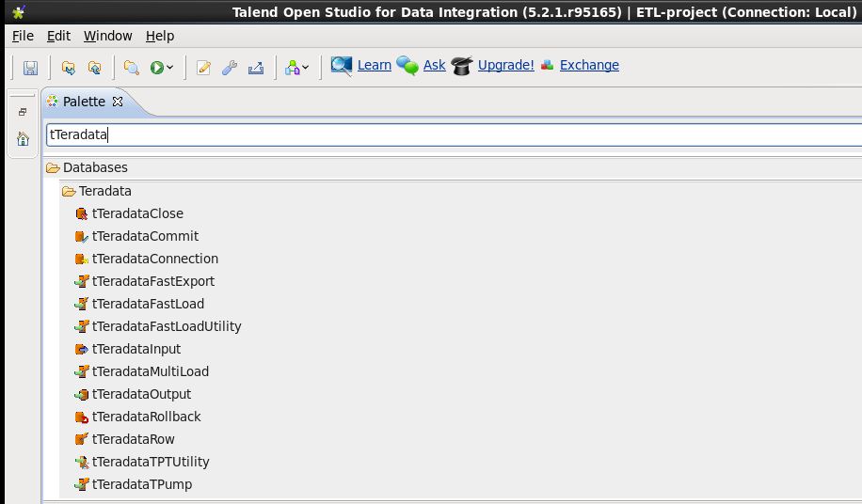Click the house icon in left sidebar
The image size is (862, 504).
[23, 138]
